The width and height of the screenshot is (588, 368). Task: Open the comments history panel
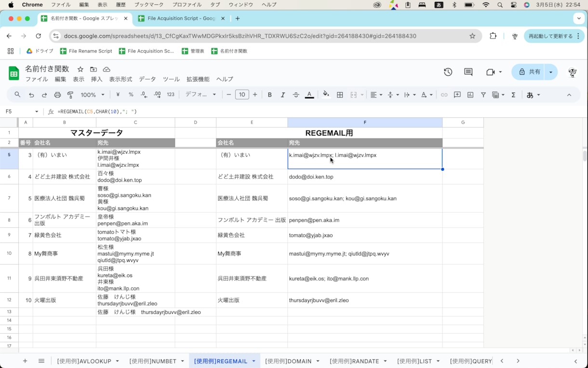pos(468,72)
